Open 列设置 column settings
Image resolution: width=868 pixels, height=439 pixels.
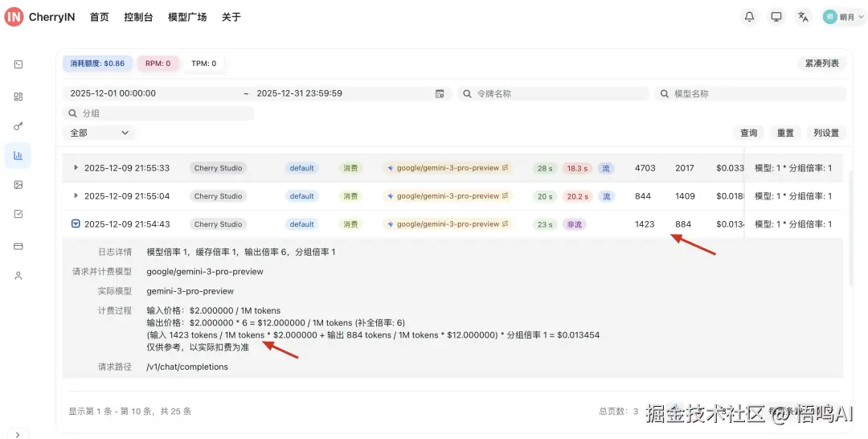(826, 133)
